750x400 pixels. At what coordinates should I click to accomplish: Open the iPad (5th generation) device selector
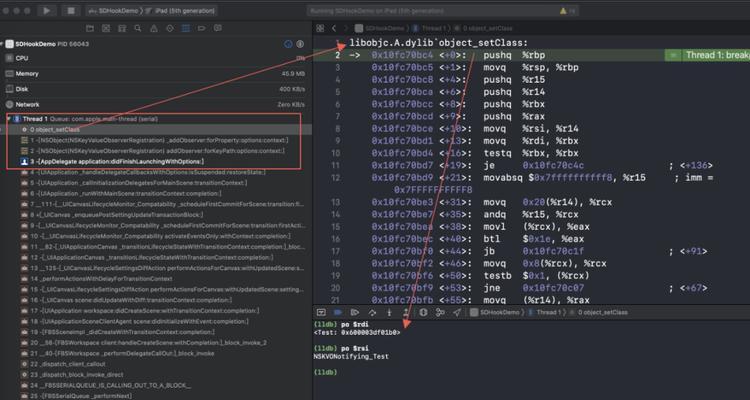180,11
